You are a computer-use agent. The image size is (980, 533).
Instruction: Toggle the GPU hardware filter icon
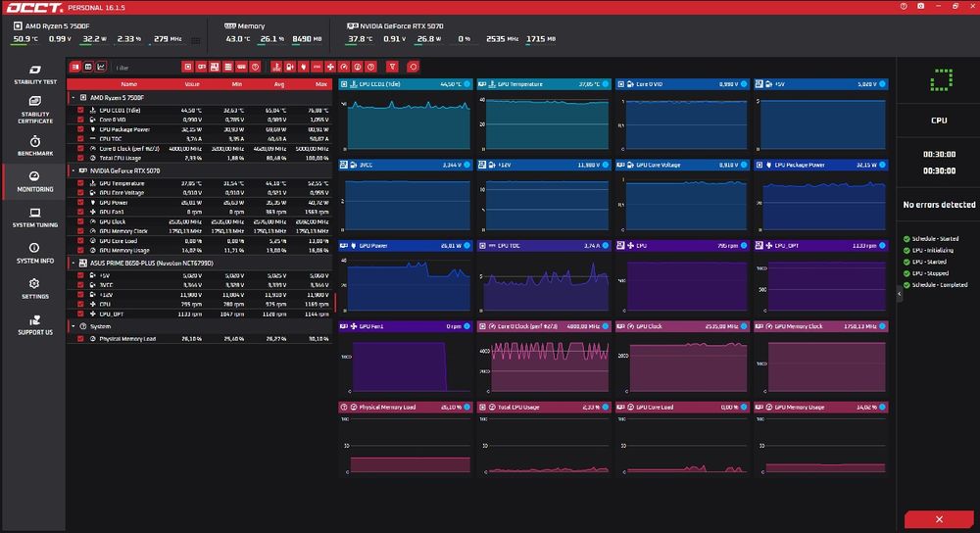[201, 67]
